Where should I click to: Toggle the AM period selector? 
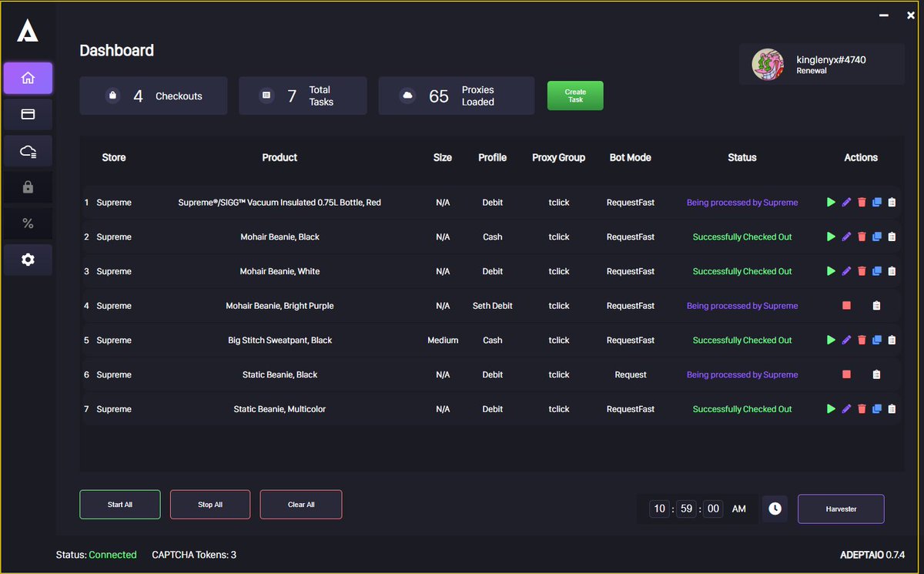point(739,509)
